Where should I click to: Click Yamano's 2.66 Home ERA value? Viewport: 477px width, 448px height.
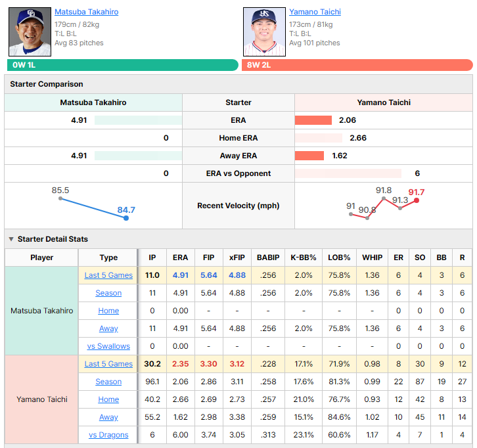pyautogui.click(x=358, y=138)
